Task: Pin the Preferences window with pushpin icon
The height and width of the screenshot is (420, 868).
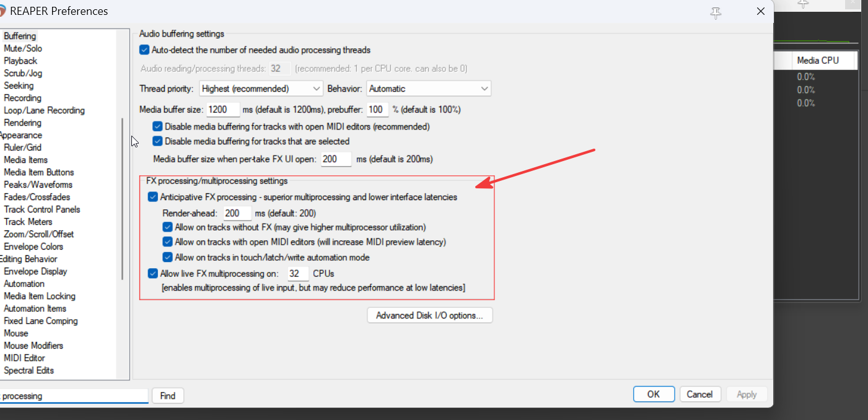Action: click(x=716, y=12)
